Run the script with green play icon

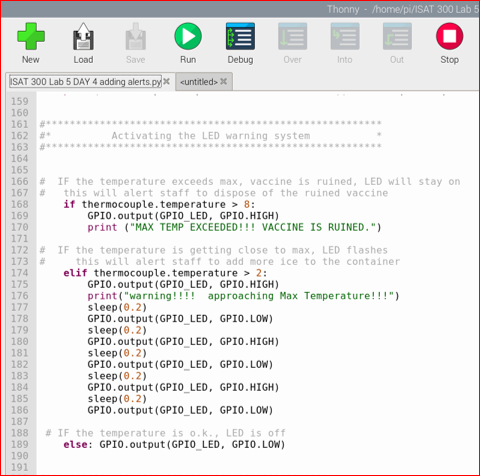[x=188, y=36]
